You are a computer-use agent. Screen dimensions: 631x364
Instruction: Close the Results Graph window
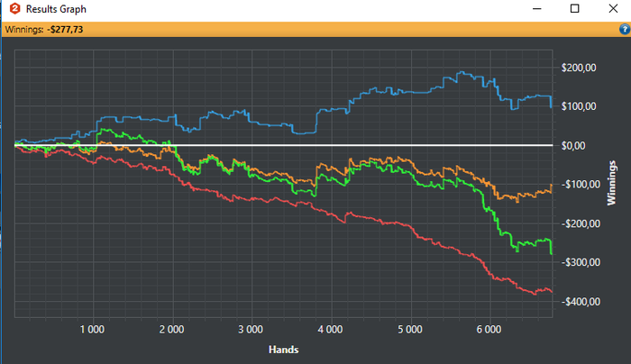coord(613,8)
